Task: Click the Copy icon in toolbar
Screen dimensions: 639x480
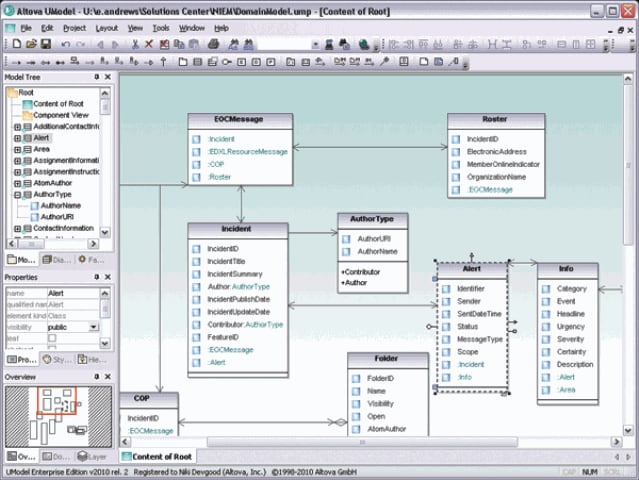Action: (179, 44)
